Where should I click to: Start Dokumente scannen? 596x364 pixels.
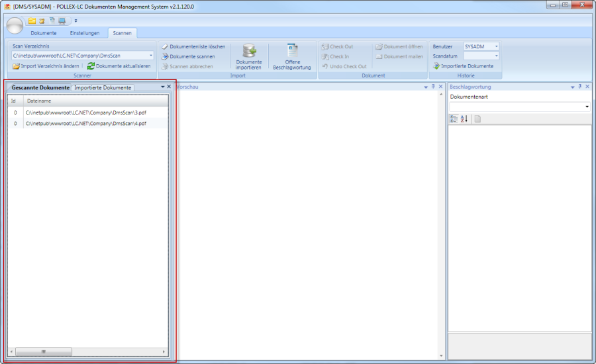click(x=192, y=57)
